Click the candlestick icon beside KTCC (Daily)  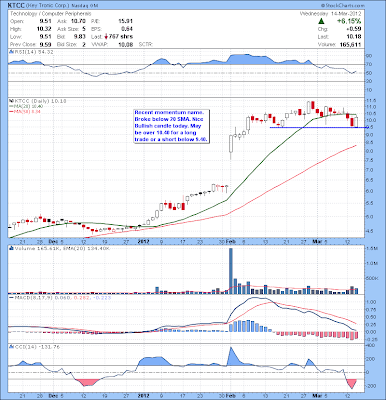[11, 101]
